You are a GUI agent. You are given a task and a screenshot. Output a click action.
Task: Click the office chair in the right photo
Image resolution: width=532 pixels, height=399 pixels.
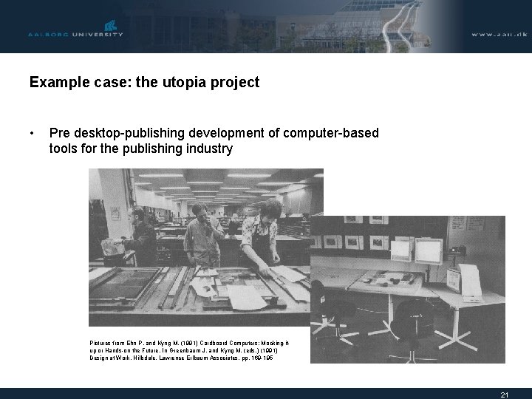pyautogui.click(x=412, y=326)
